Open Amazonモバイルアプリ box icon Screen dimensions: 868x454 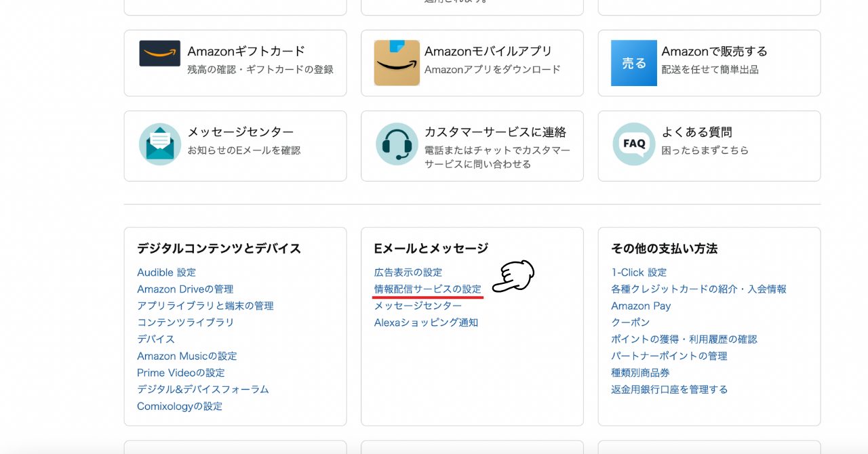click(397, 63)
